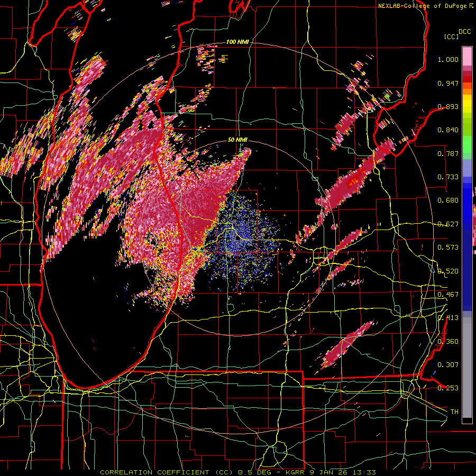The width and height of the screenshot is (476, 476).
Task: Select the 0.520 scale value
Action: (x=448, y=271)
